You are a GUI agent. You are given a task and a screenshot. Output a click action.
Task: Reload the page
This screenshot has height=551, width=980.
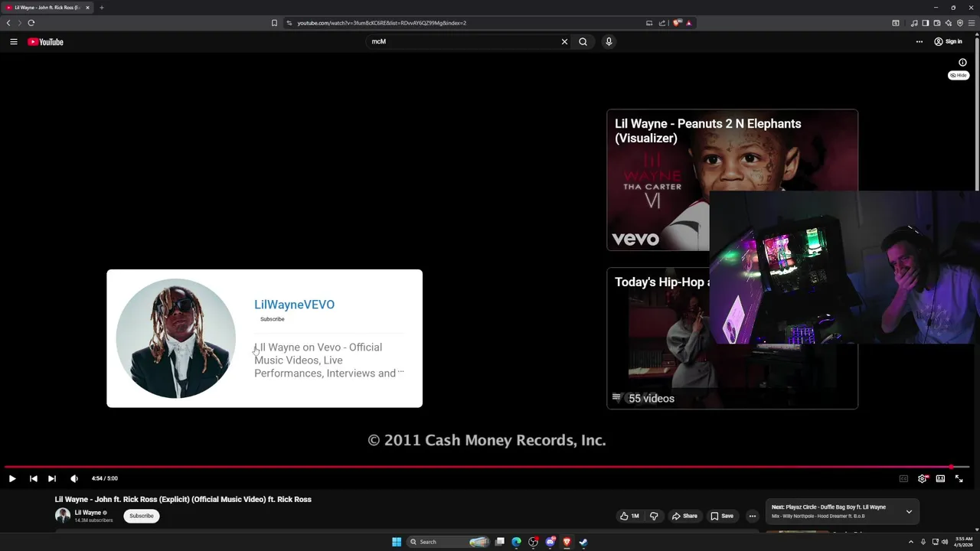(x=31, y=23)
